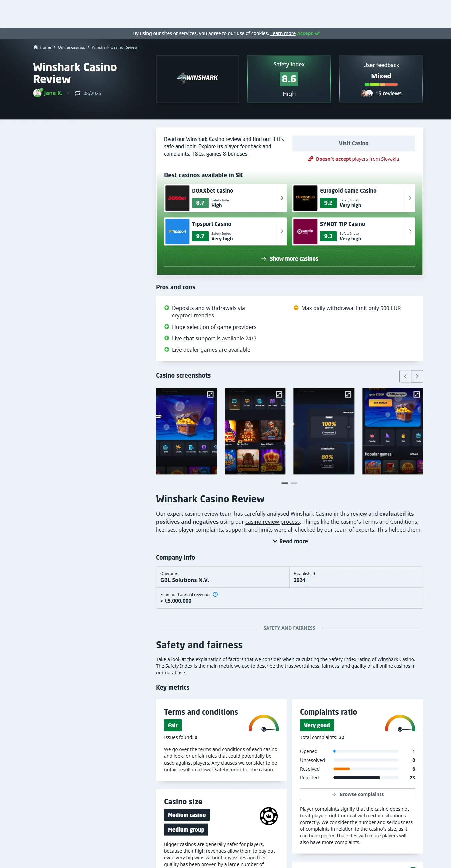This screenshot has width=451, height=868.
Task: Expand DOXXbet Casino chevron arrow
Action: 282,198
